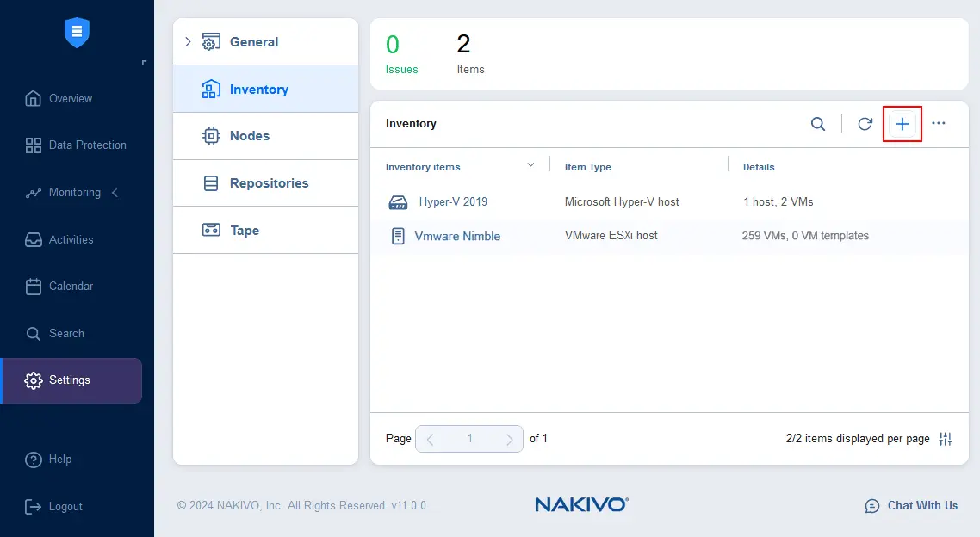Search the inventory with magnifier icon

[818, 124]
